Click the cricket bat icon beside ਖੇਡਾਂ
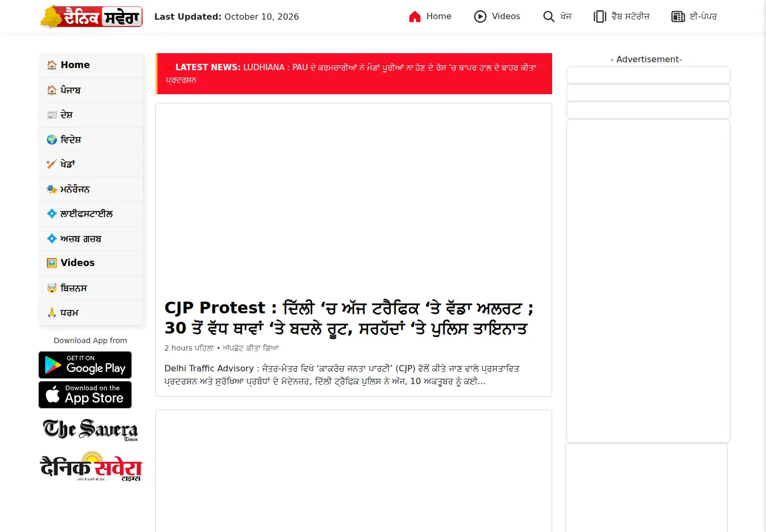Viewport: 766px width, 532px height. click(x=52, y=164)
